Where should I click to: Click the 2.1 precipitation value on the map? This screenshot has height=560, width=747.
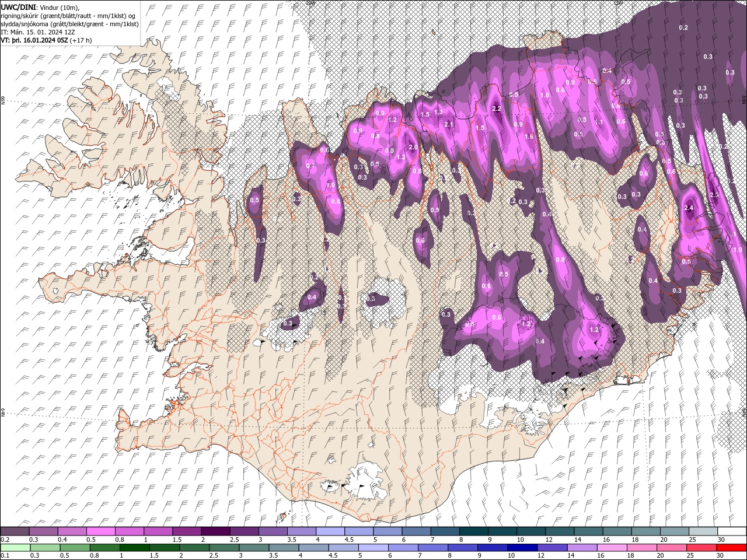pyautogui.click(x=449, y=124)
